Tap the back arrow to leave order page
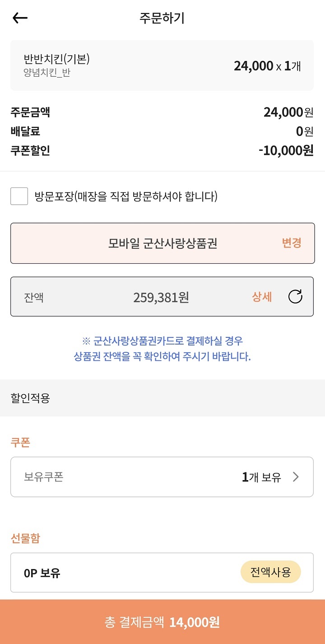 (19, 17)
